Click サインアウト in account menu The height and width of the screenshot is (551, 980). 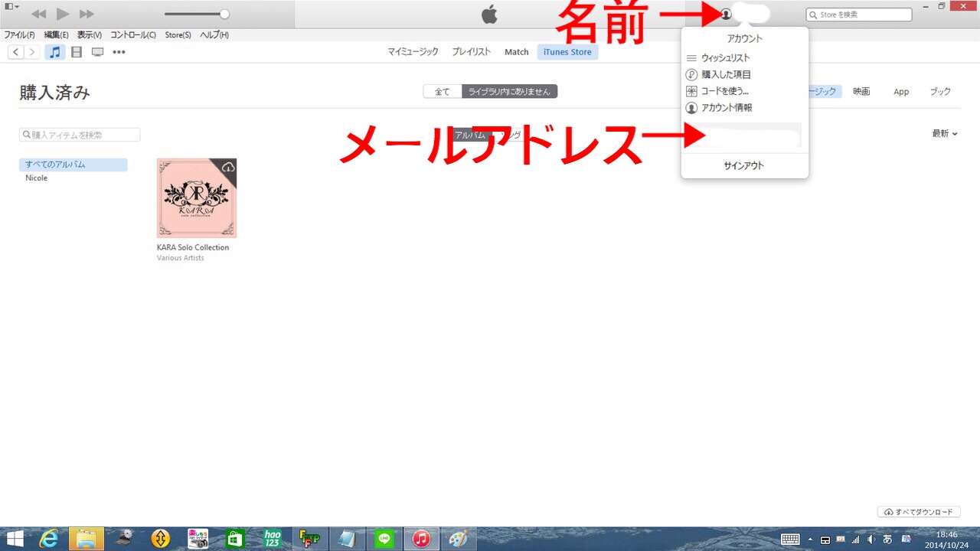click(744, 165)
